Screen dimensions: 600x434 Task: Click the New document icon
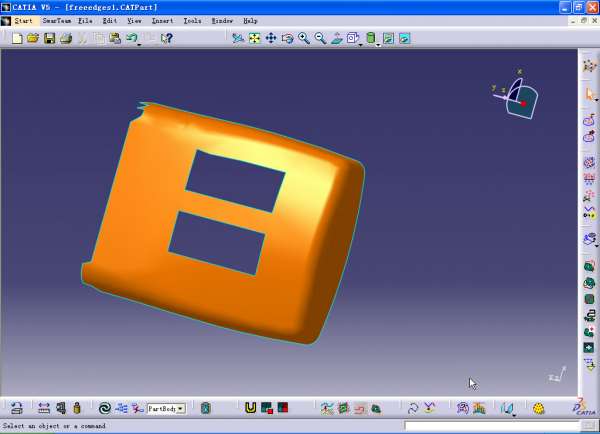click(x=17, y=38)
